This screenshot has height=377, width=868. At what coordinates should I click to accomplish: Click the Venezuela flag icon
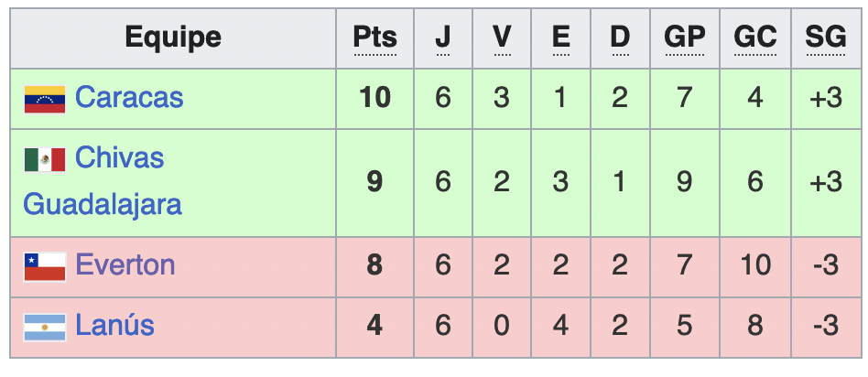tap(45, 100)
